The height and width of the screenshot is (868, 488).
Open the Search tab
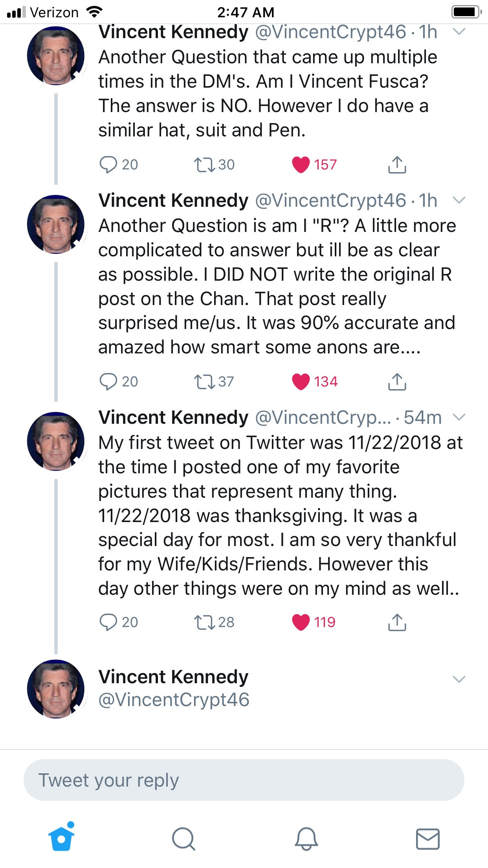(183, 839)
